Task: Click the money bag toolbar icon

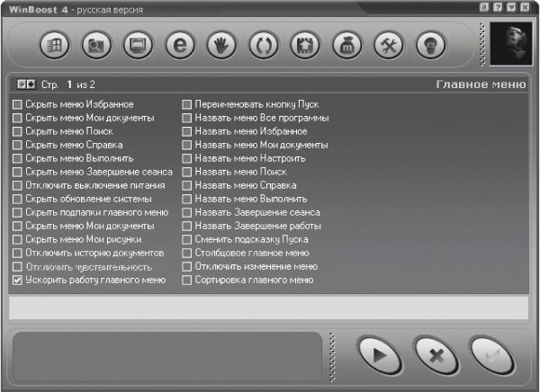Action: 347,43
